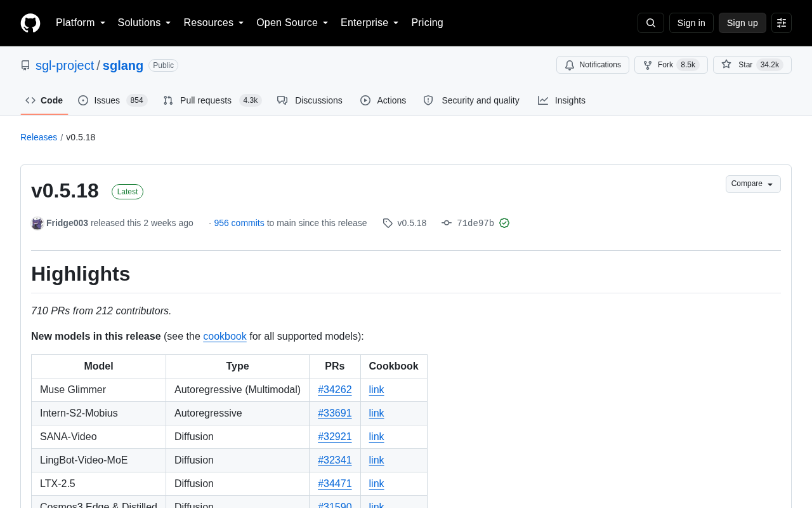Open PR #32341
Image resolution: width=812 pixels, height=508 pixels.
tap(335, 460)
